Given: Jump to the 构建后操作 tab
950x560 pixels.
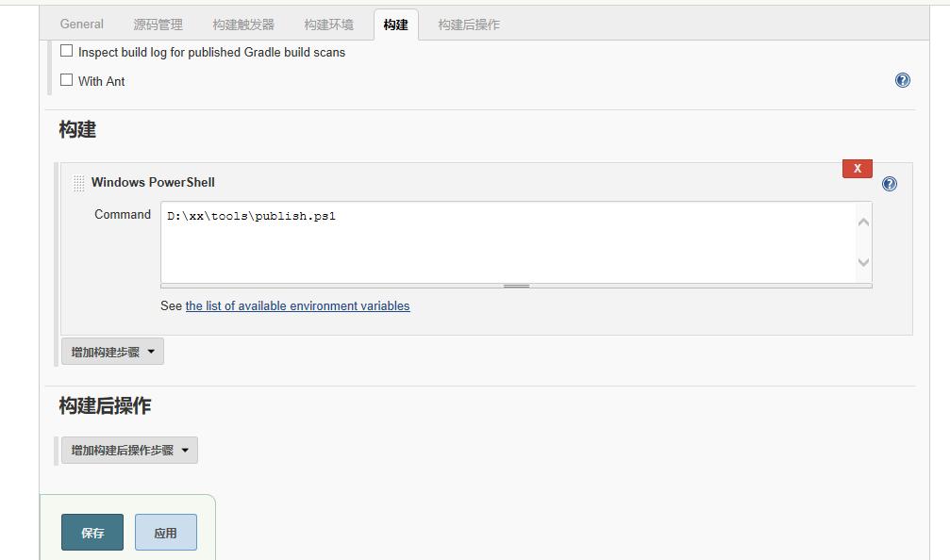Looking at the screenshot, I should pyautogui.click(x=468, y=25).
